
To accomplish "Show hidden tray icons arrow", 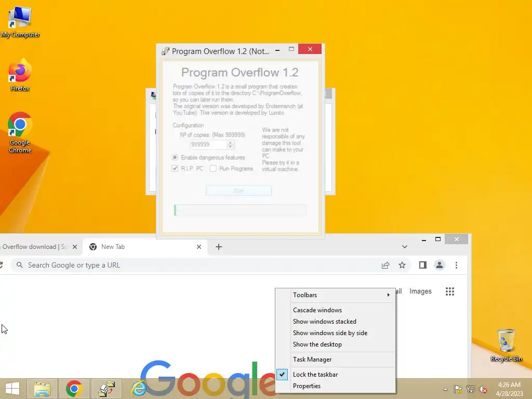I will coord(445,389).
